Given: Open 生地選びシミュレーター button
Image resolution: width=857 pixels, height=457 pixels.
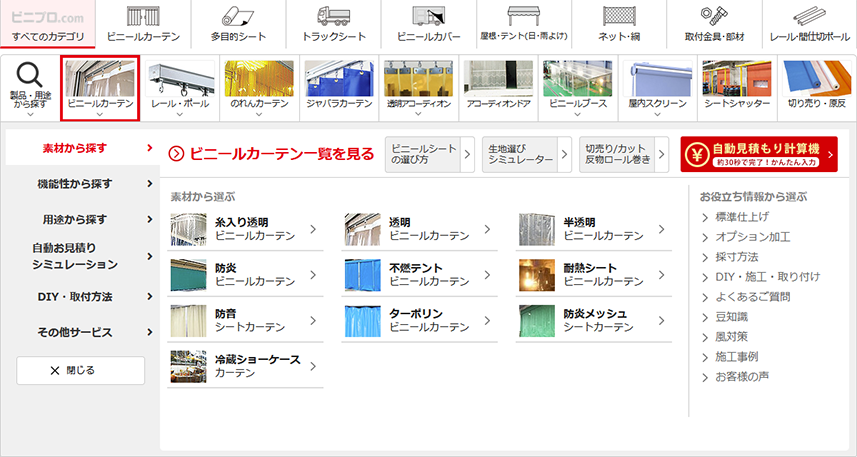Looking at the screenshot, I should tap(526, 155).
